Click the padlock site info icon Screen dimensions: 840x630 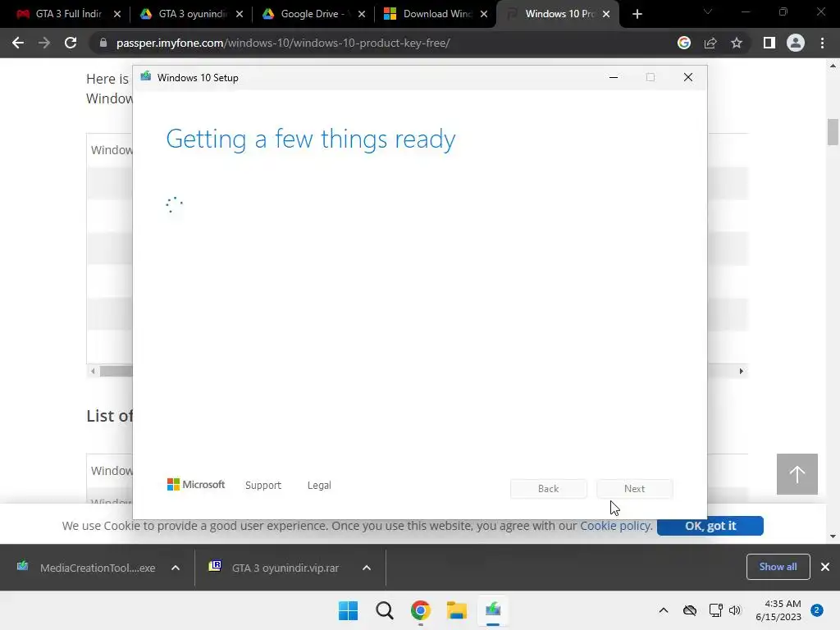[x=103, y=43]
